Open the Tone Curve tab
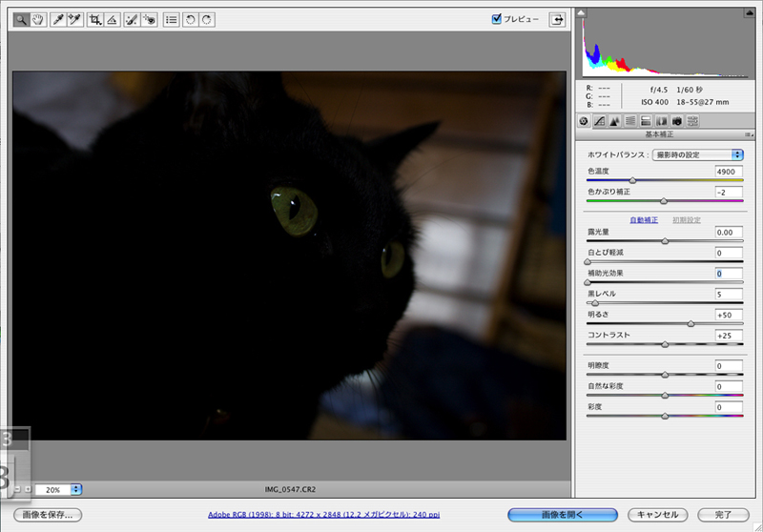 [x=600, y=121]
